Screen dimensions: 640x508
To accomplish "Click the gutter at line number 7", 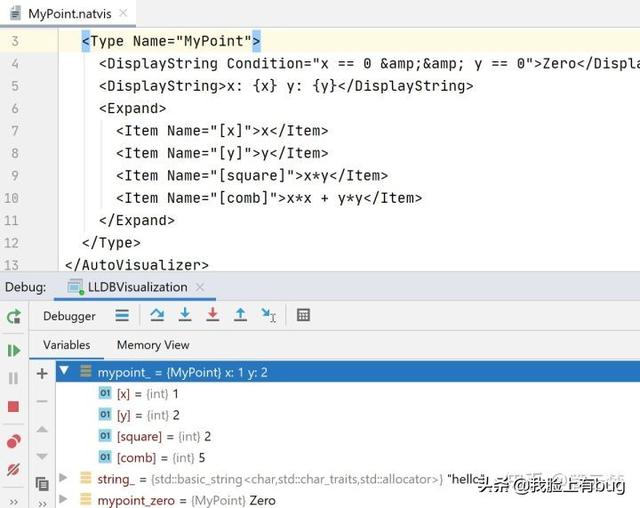I will (x=15, y=131).
